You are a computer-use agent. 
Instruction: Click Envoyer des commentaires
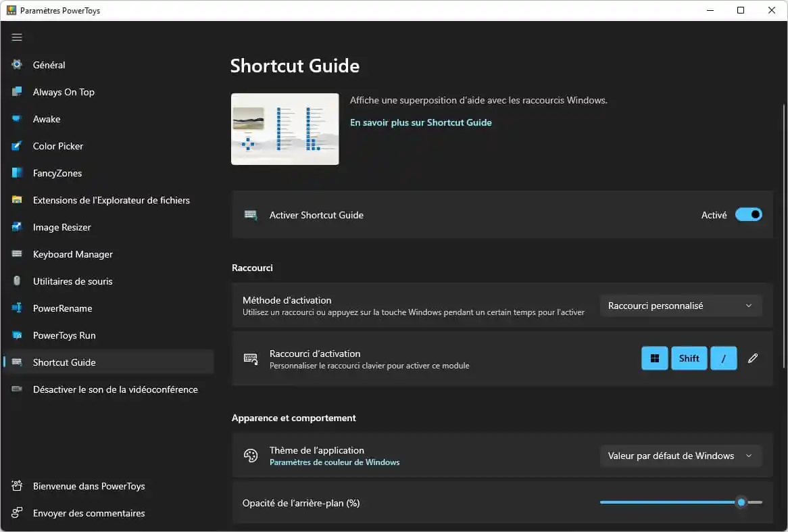coord(109,513)
